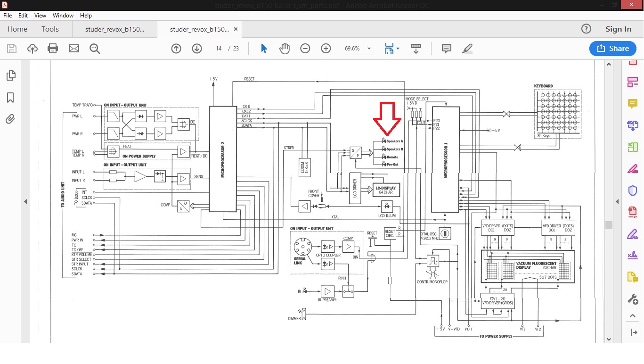Zoom out with the minus button

click(x=305, y=49)
